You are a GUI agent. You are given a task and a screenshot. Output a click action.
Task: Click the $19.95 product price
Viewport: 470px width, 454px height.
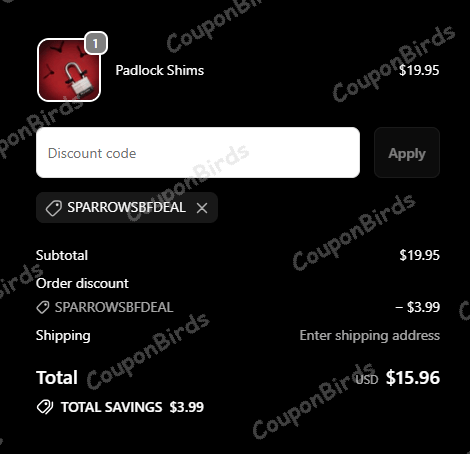click(419, 70)
